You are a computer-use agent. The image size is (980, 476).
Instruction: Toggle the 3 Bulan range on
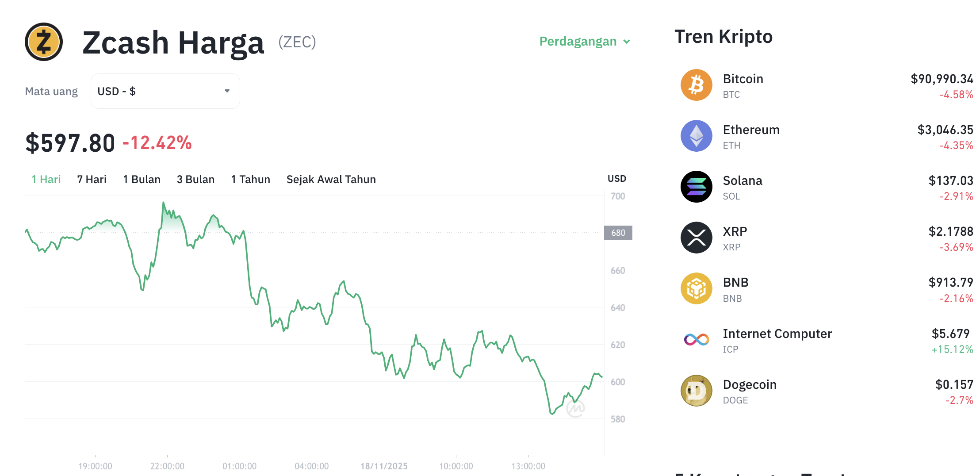click(195, 179)
